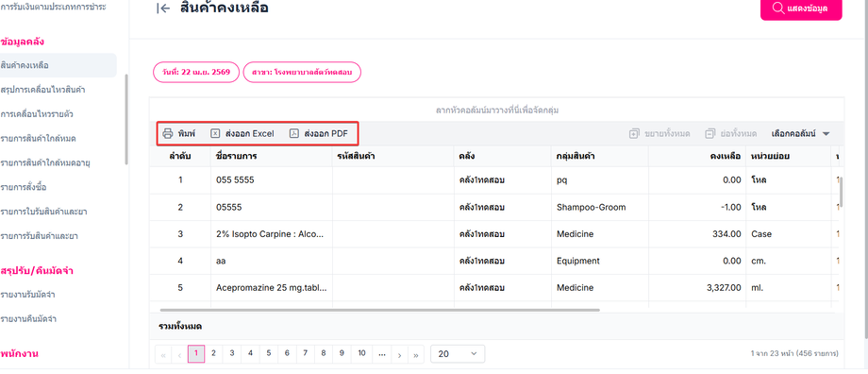Open รายงานคืนมัดจำ in the sidebar
868x374 pixels.
pyautogui.click(x=28, y=319)
